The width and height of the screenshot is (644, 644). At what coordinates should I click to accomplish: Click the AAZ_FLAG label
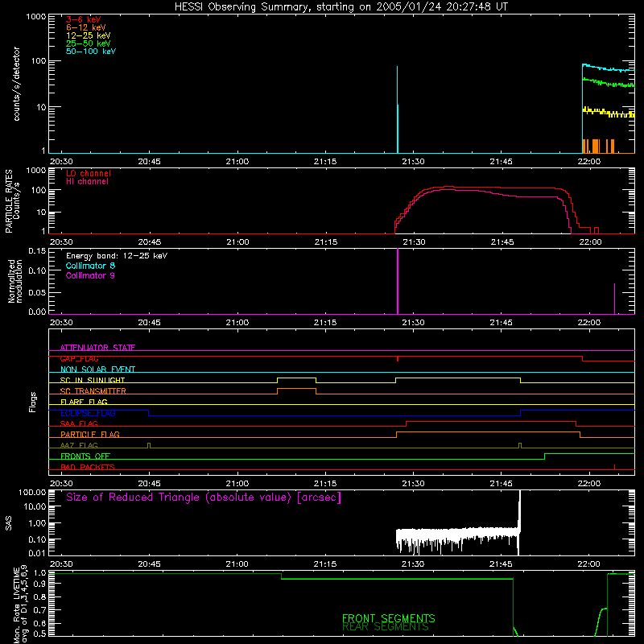click(x=79, y=445)
